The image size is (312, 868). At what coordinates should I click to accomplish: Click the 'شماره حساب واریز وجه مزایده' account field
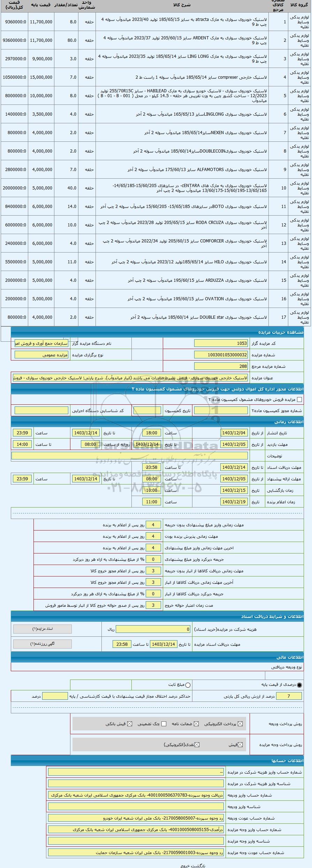click(x=136, y=829)
